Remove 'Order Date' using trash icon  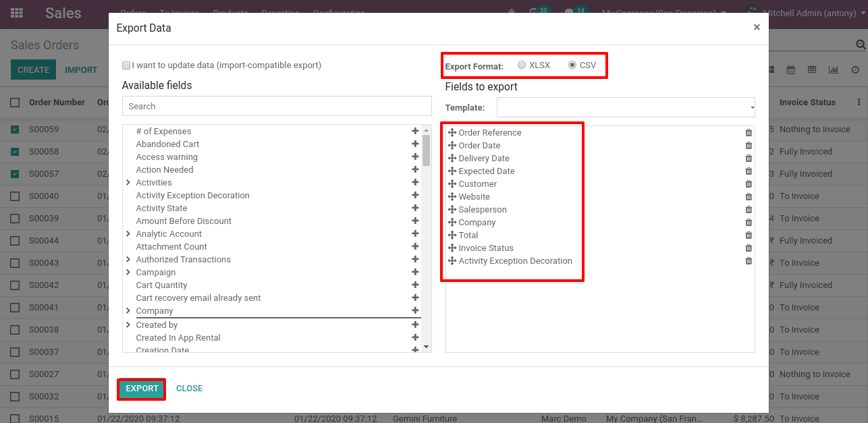(749, 146)
